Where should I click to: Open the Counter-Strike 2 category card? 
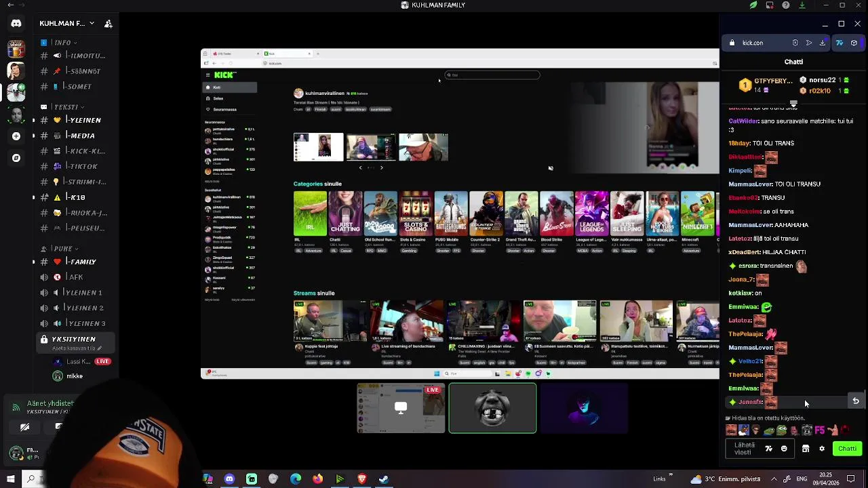(x=486, y=222)
